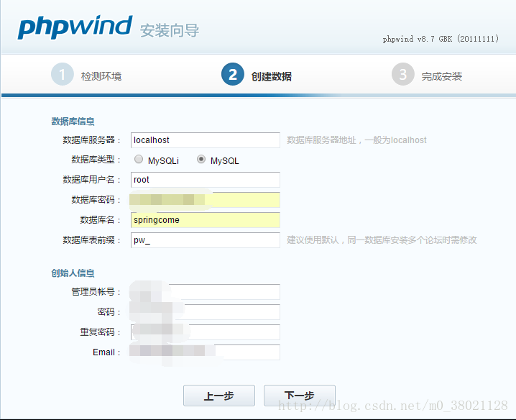Click the hint 数据库服务器地址，一般为localhost
Viewport: 516px width, 420px height.
(356, 140)
